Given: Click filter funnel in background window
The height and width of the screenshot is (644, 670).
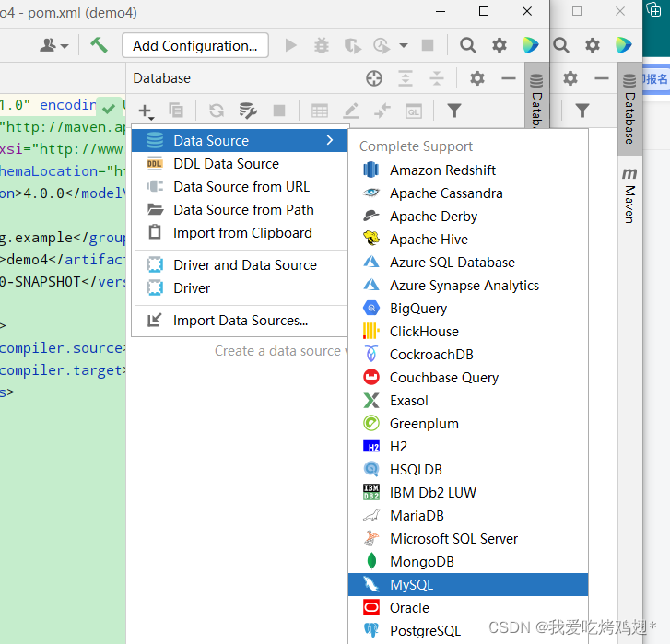Looking at the screenshot, I should click(582, 111).
